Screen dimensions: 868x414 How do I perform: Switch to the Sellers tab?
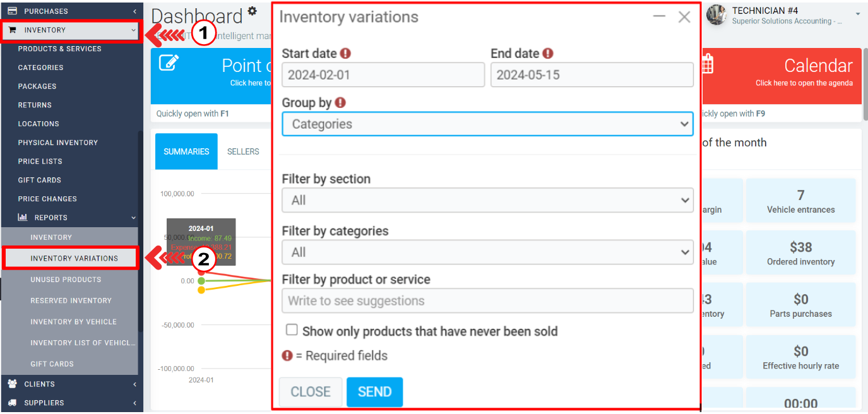coord(243,151)
